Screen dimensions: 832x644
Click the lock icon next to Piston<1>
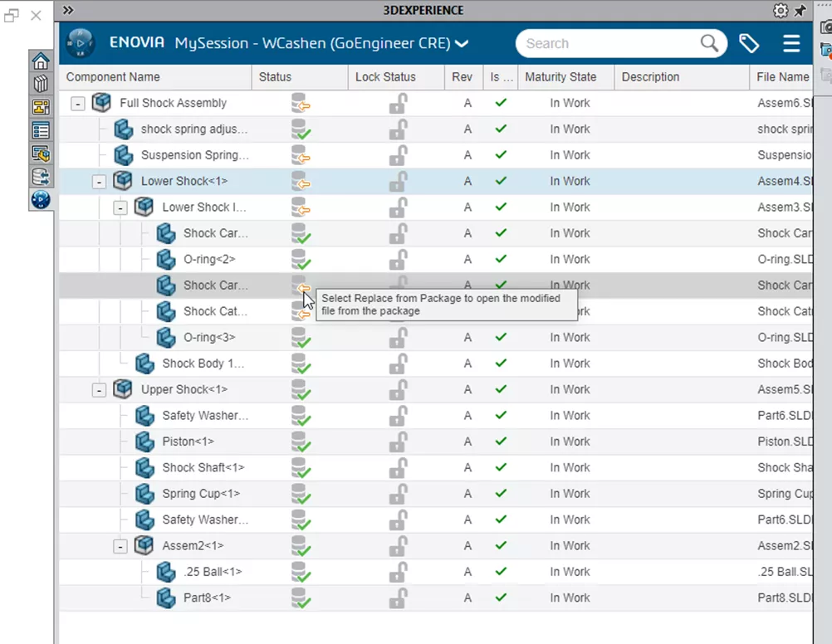(x=398, y=442)
